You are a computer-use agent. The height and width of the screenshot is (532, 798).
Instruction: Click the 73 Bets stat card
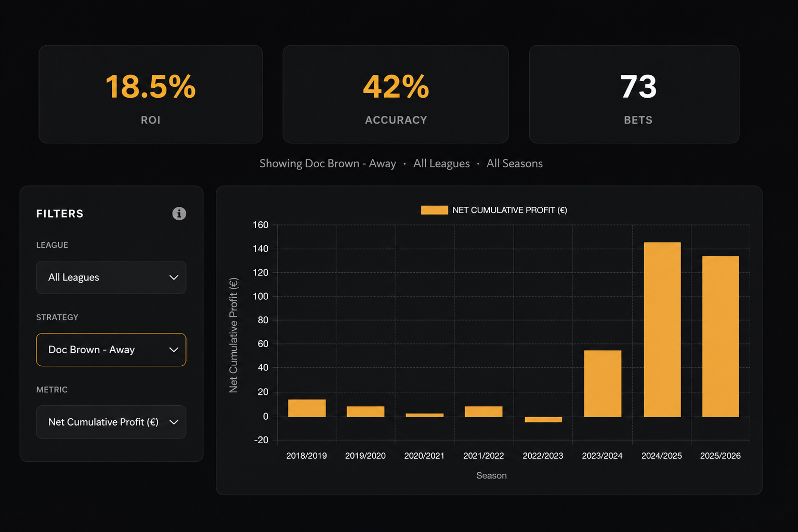634,94
